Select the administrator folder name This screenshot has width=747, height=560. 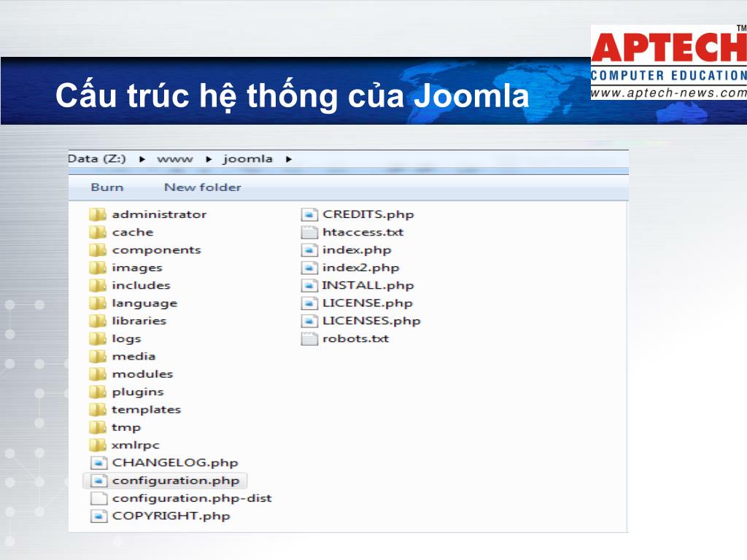(159, 214)
